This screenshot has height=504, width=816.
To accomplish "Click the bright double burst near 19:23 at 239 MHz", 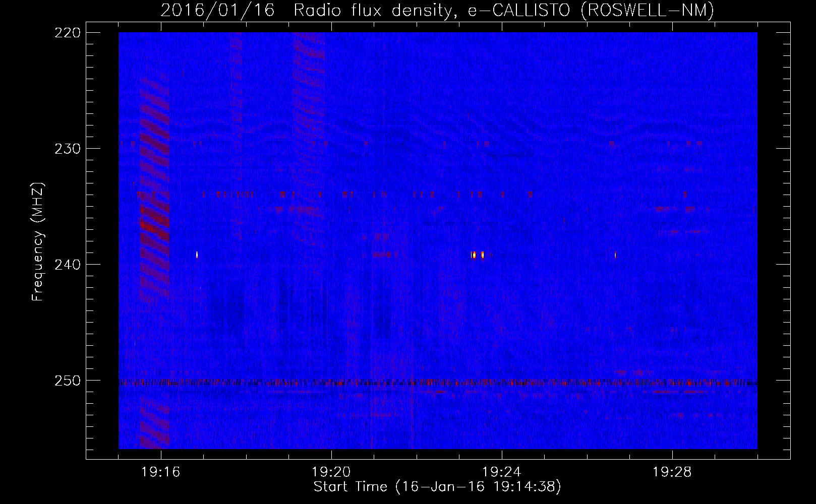I will click(x=478, y=255).
